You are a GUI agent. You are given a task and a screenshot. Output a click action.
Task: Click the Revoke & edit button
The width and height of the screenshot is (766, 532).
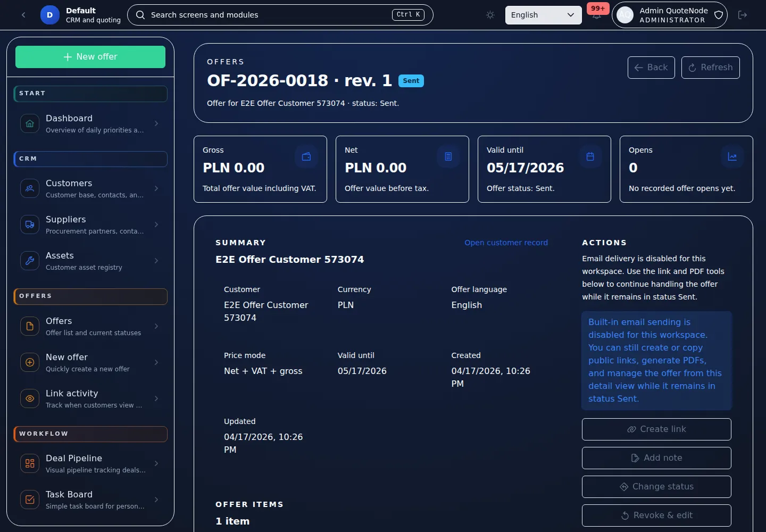coord(656,516)
